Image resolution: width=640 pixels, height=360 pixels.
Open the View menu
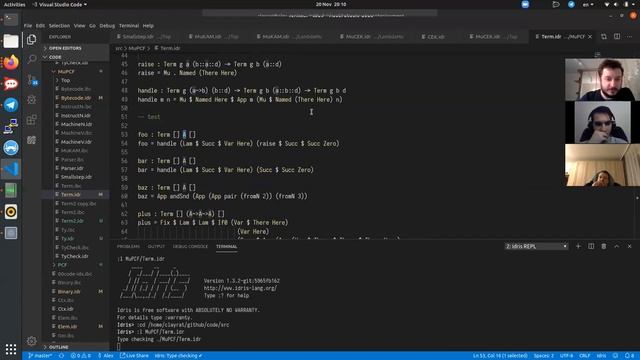coord(79,26)
